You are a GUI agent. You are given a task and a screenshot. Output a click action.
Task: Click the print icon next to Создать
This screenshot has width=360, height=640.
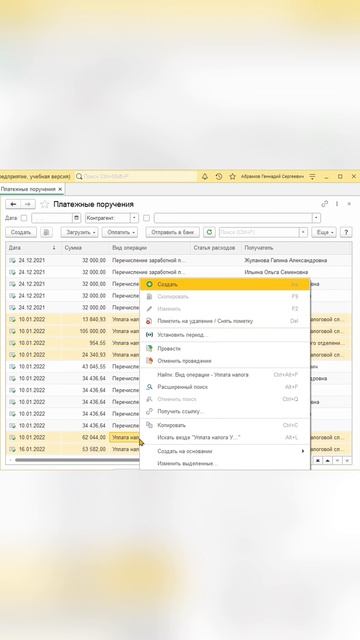[46, 232]
